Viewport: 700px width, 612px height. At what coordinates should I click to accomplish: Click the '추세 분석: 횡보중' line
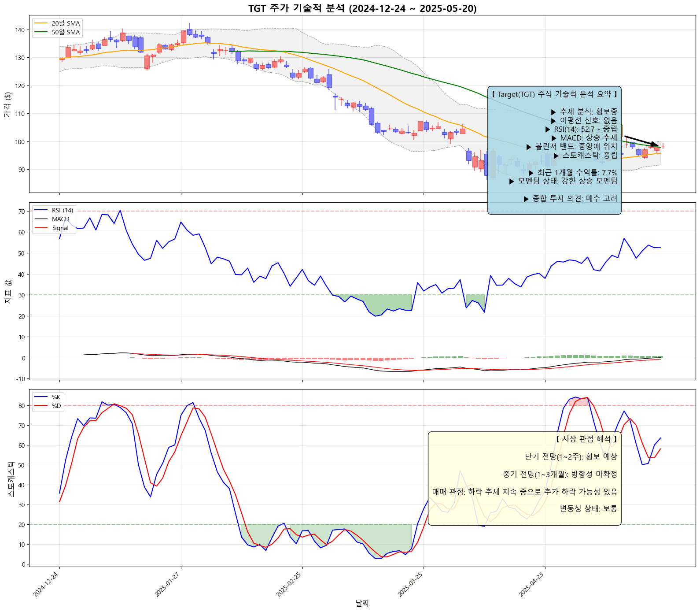[584, 112]
